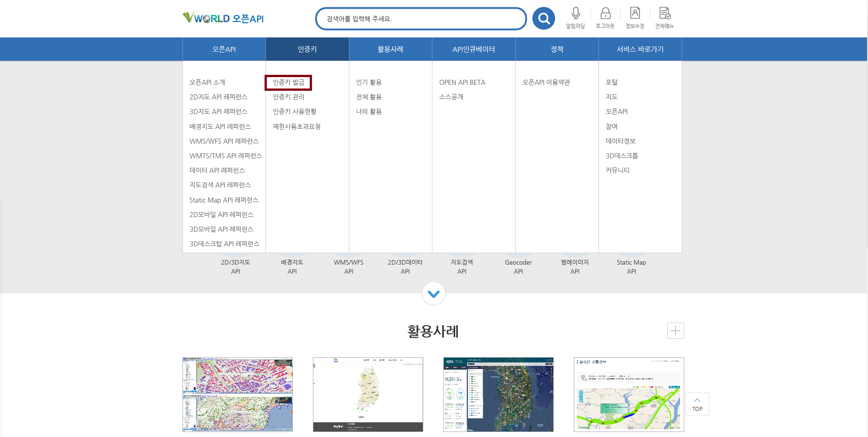The height and width of the screenshot is (437, 868).
Task: Select 나의 활용 submenu item
Action: click(369, 112)
